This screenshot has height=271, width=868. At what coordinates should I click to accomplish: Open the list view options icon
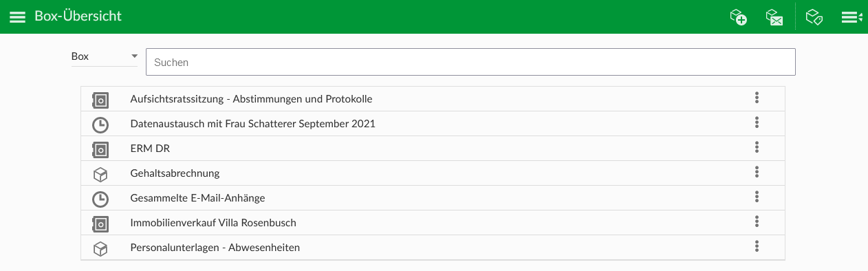click(x=851, y=17)
